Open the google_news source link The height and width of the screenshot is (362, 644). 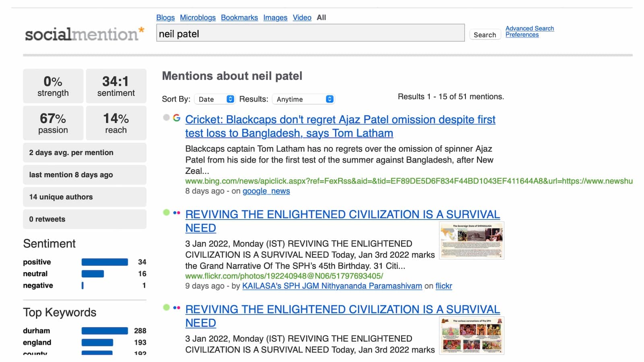click(x=266, y=191)
